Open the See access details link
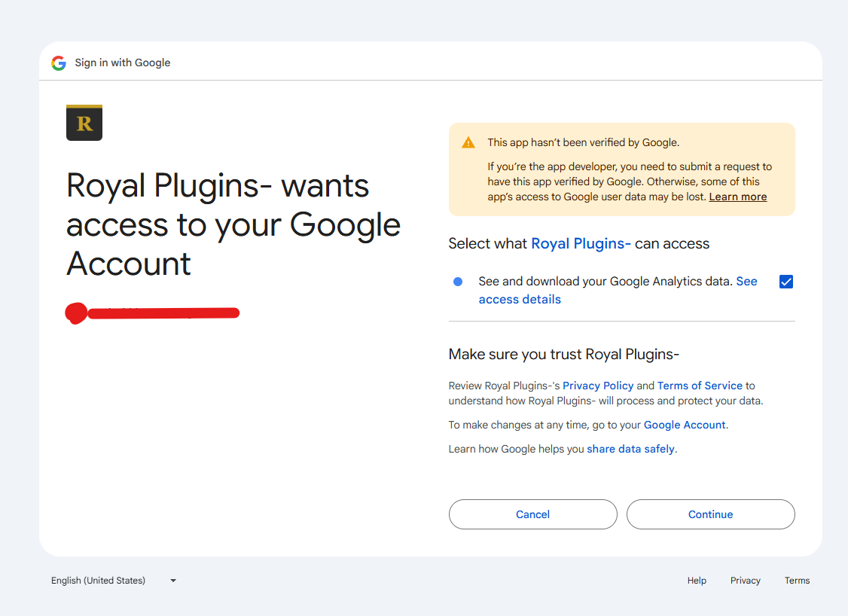The height and width of the screenshot is (616, 848). 618,291
